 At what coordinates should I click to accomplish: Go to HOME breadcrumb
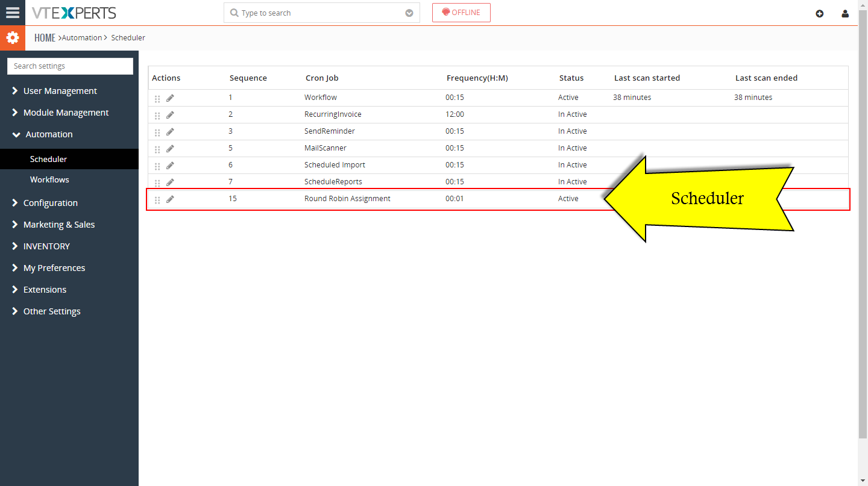coord(45,37)
